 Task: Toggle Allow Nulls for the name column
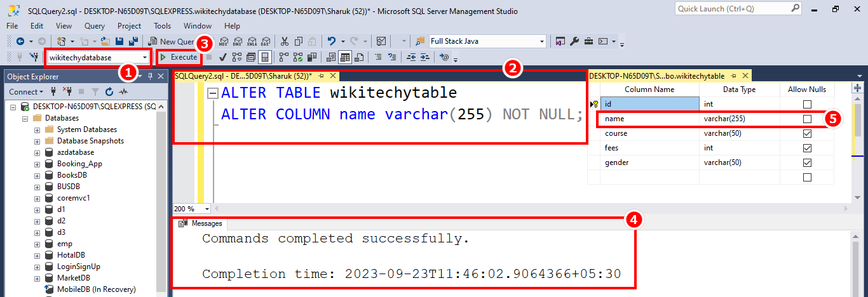click(x=807, y=119)
